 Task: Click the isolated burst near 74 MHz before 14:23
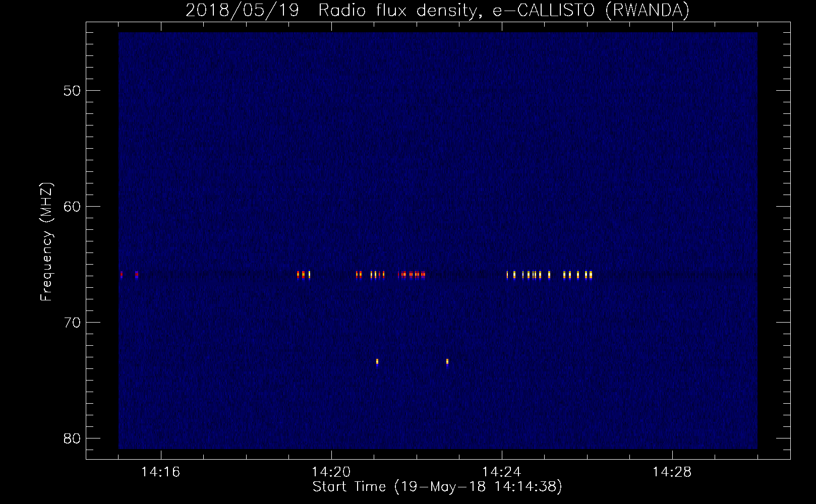click(x=447, y=362)
